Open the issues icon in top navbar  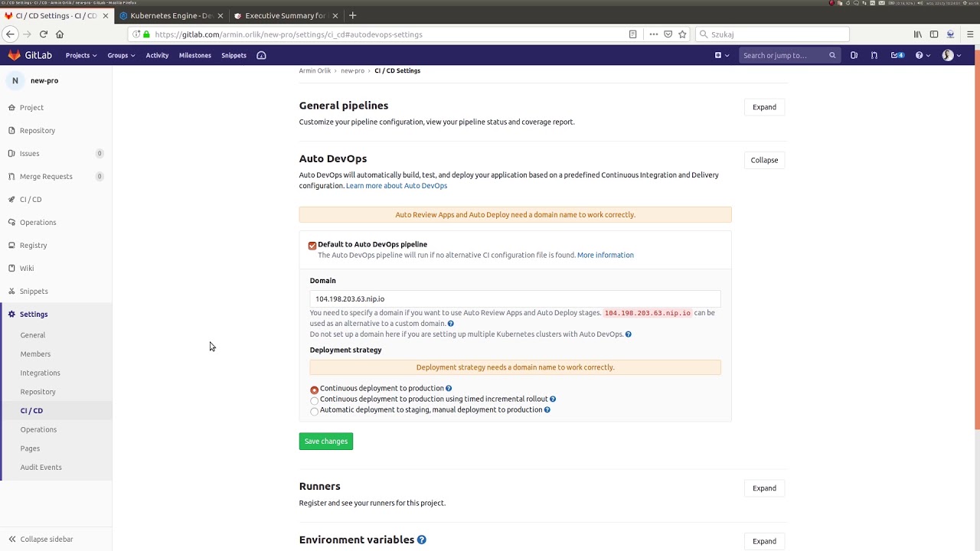coord(854,55)
